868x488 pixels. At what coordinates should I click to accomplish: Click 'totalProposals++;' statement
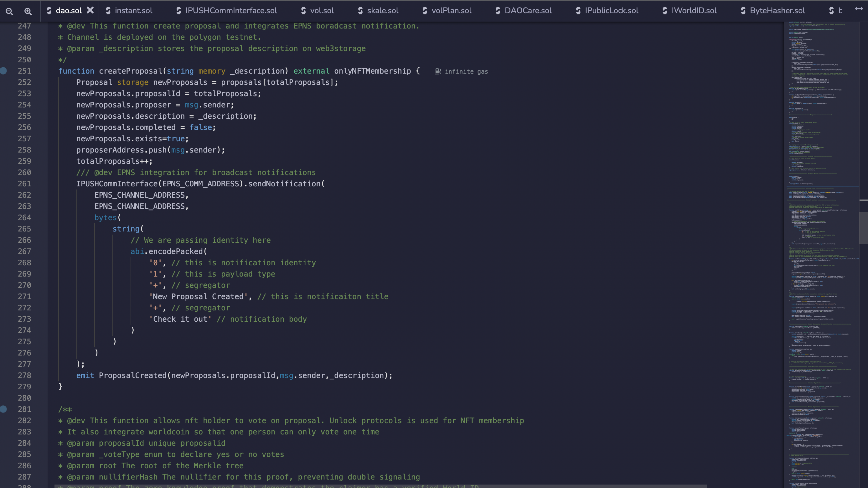(x=114, y=161)
